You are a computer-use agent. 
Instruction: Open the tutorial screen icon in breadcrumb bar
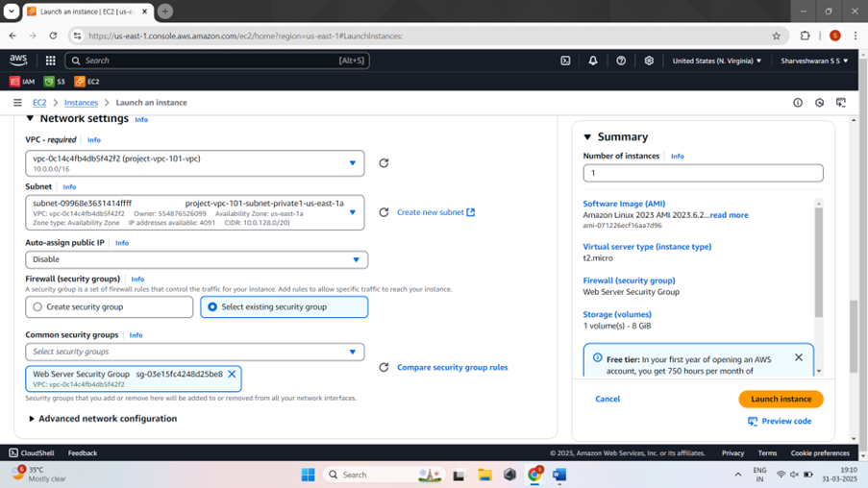(x=841, y=103)
